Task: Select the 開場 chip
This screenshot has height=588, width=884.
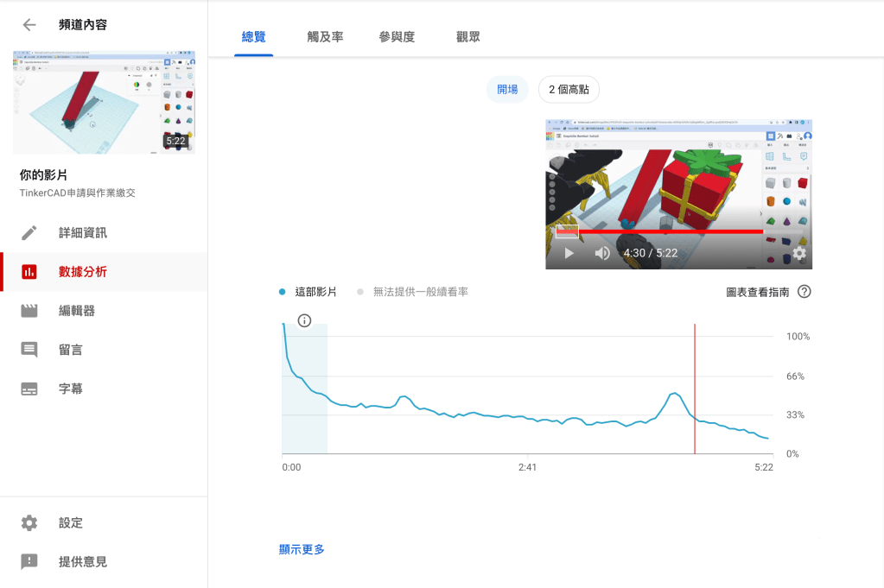Action: [507, 89]
